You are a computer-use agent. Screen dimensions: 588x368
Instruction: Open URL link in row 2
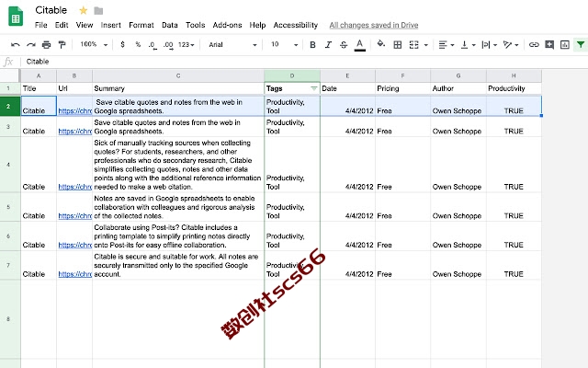click(75, 111)
